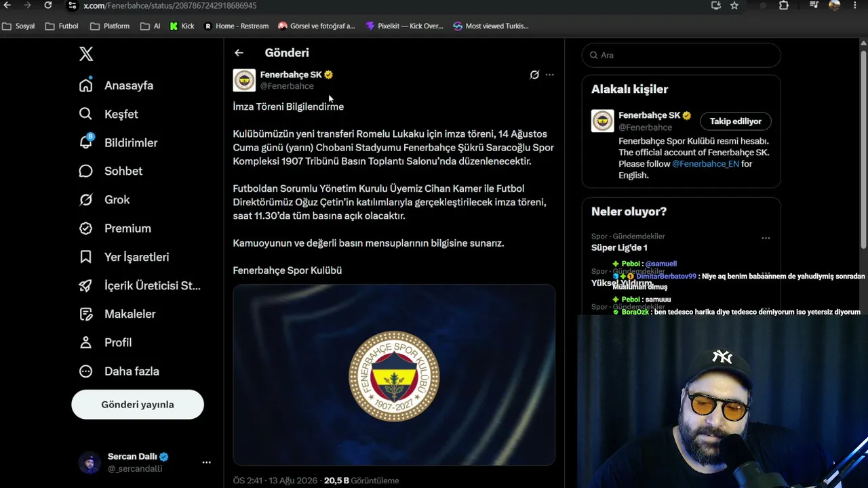Follow the @Fenerbahce_EN link
The height and width of the screenshot is (488, 868).
[705, 164]
